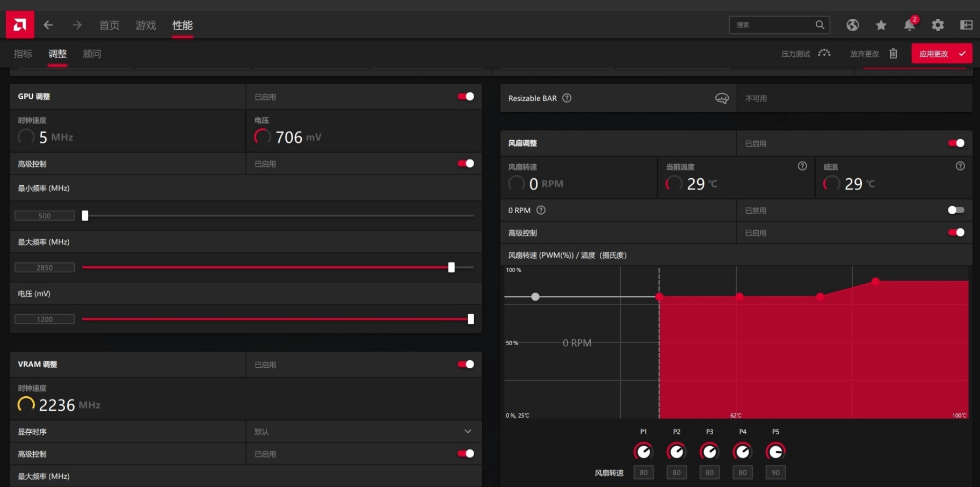This screenshot has height=487, width=980.
Task: Turn off the VRAM 调整 toggle
Action: pos(466,365)
